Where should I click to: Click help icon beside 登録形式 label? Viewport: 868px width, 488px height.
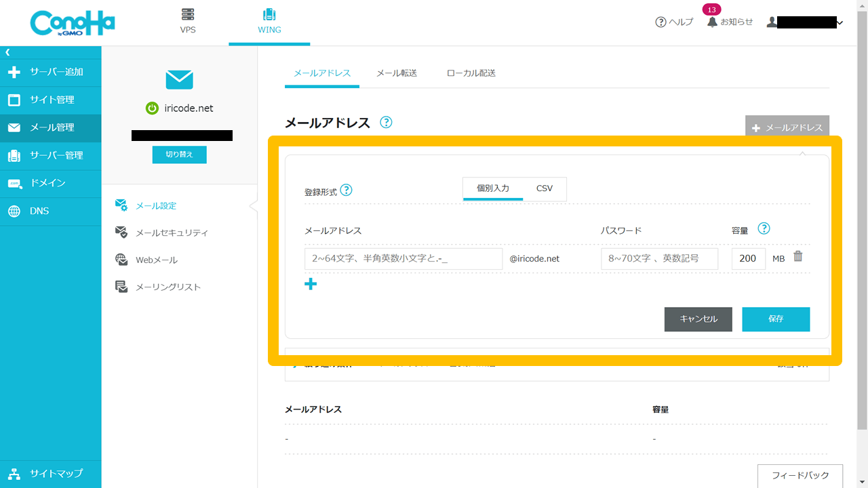coord(346,190)
